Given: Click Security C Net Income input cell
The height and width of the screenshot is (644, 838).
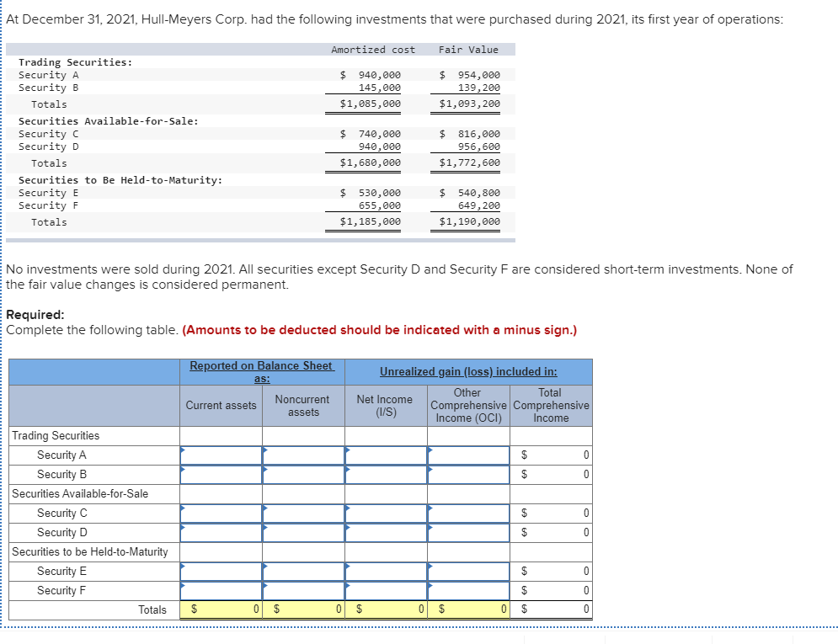Looking at the screenshot, I should (386, 514).
